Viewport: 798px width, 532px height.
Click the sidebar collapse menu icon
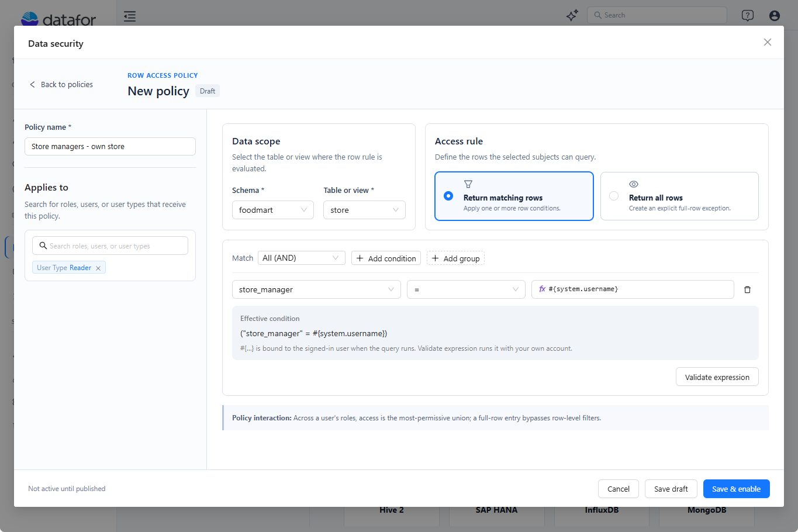coord(130,16)
